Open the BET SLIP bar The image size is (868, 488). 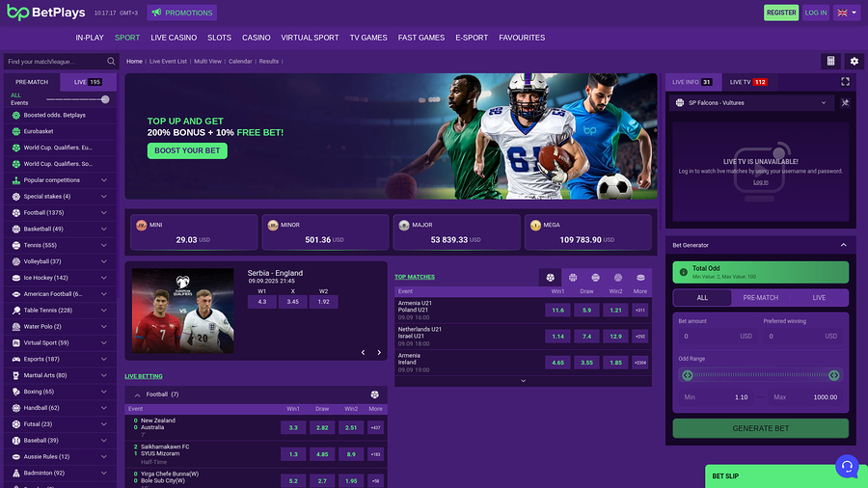click(x=786, y=475)
